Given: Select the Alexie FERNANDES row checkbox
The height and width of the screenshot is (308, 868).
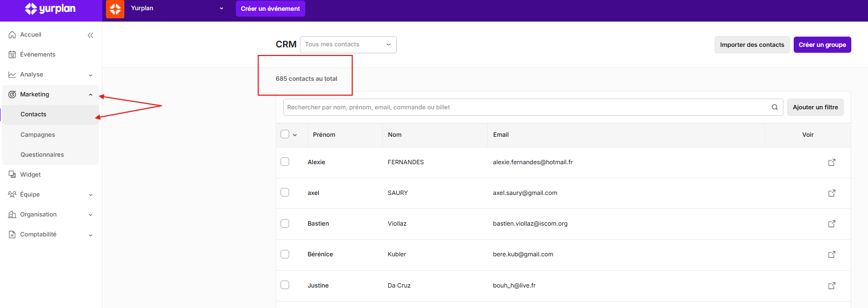Looking at the screenshot, I should pos(285,162).
